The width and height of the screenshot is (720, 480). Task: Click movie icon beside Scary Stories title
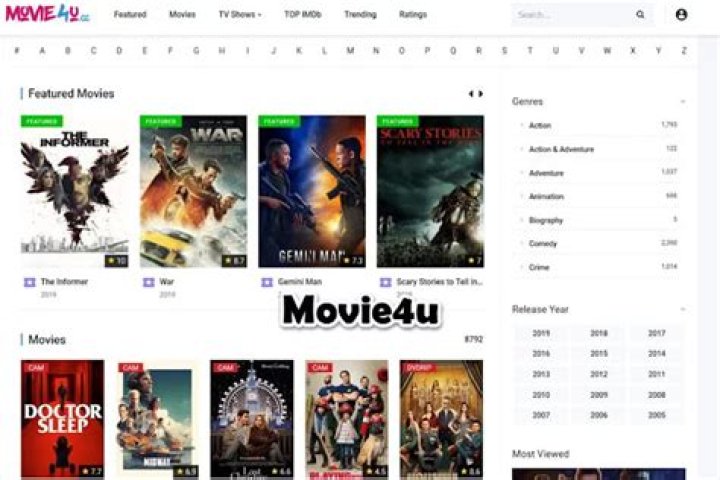[385, 282]
